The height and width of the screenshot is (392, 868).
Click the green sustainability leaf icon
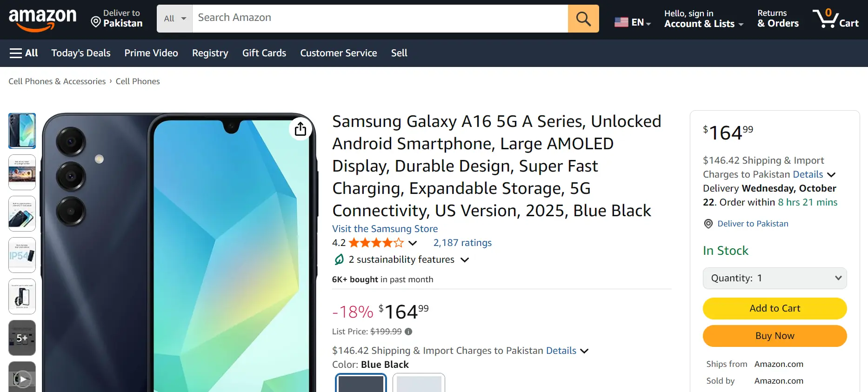point(338,259)
